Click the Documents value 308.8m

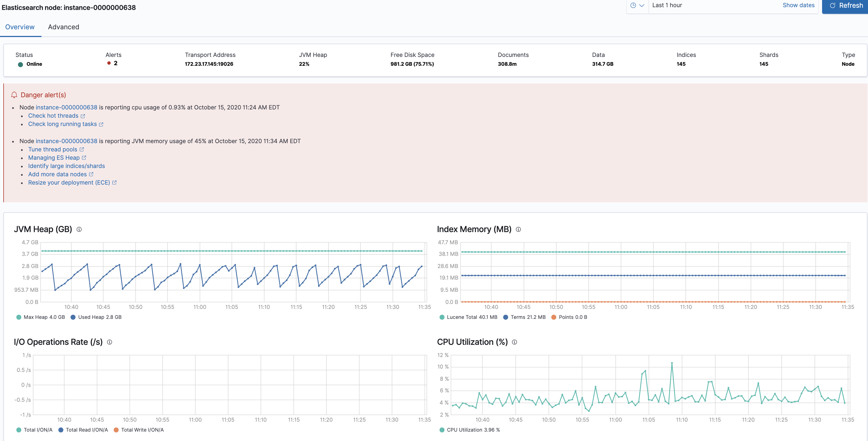pos(507,64)
